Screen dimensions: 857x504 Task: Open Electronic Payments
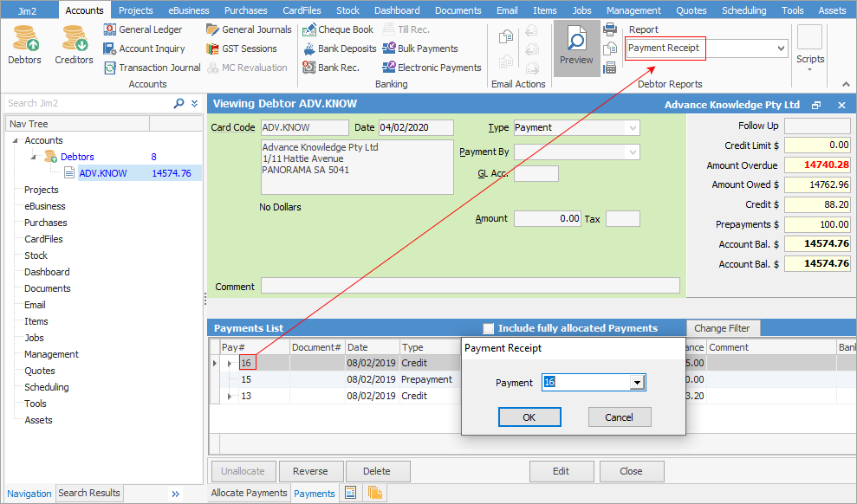pyautogui.click(x=431, y=68)
